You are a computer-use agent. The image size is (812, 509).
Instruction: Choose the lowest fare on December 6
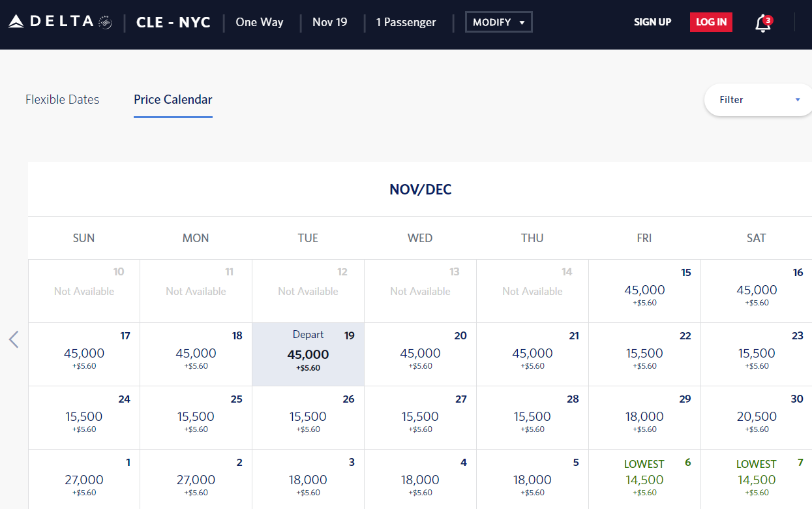pos(644,480)
